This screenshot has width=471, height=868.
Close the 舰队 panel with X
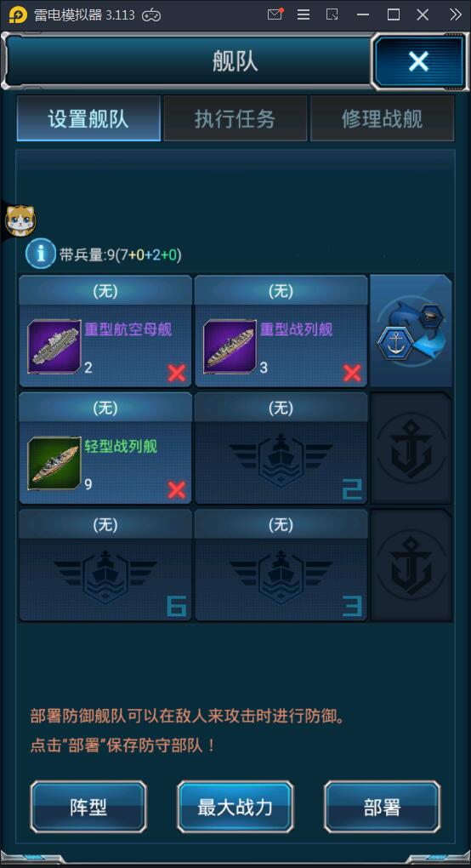point(418,61)
